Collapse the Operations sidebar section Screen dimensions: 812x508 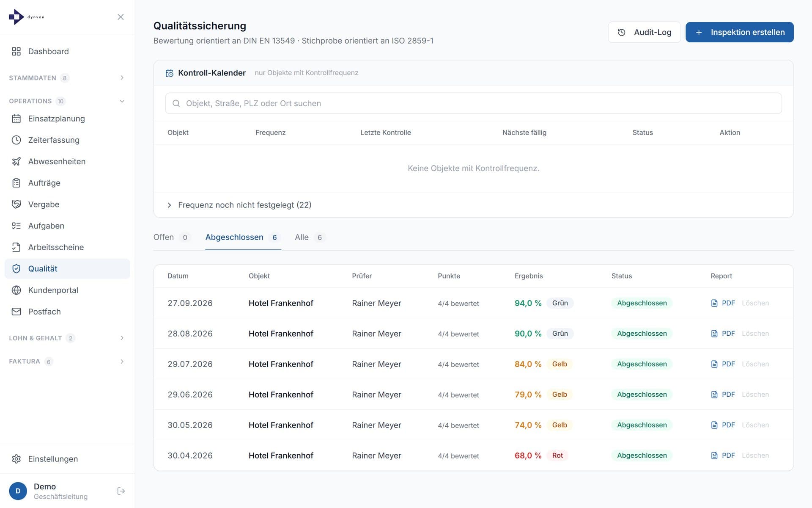(x=67, y=101)
